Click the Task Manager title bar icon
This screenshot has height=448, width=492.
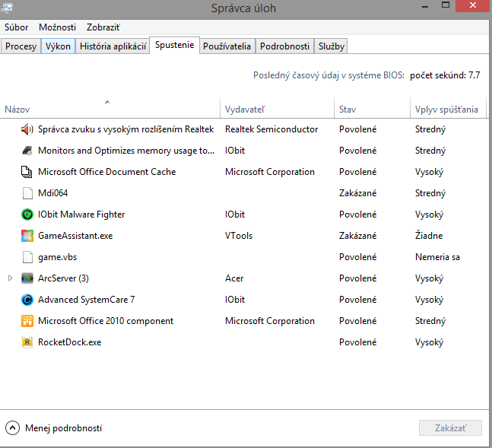[x=6, y=8]
